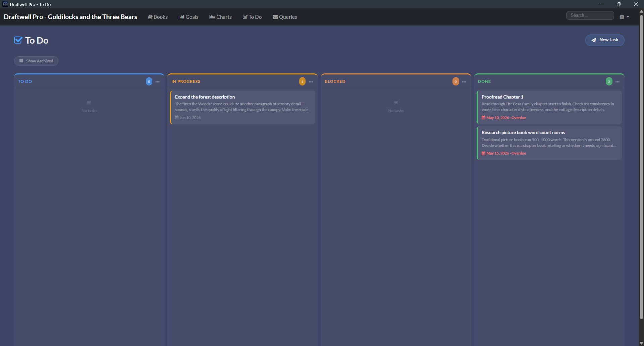Image resolution: width=644 pixels, height=346 pixels.
Task: Click the May 15, 2026 Overdue date
Action: pos(504,153)
